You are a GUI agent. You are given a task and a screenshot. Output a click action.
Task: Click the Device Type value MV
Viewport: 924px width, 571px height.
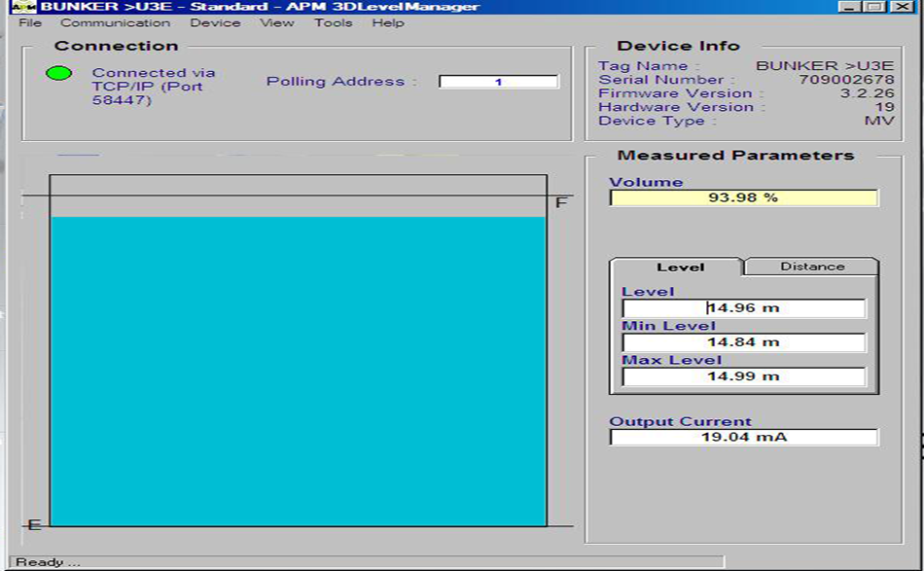click(x=879, y=121)
